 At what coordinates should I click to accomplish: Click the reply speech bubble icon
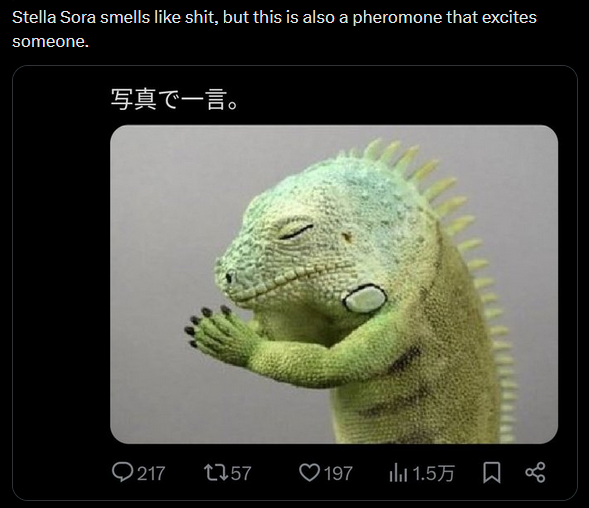coord(122,472)
